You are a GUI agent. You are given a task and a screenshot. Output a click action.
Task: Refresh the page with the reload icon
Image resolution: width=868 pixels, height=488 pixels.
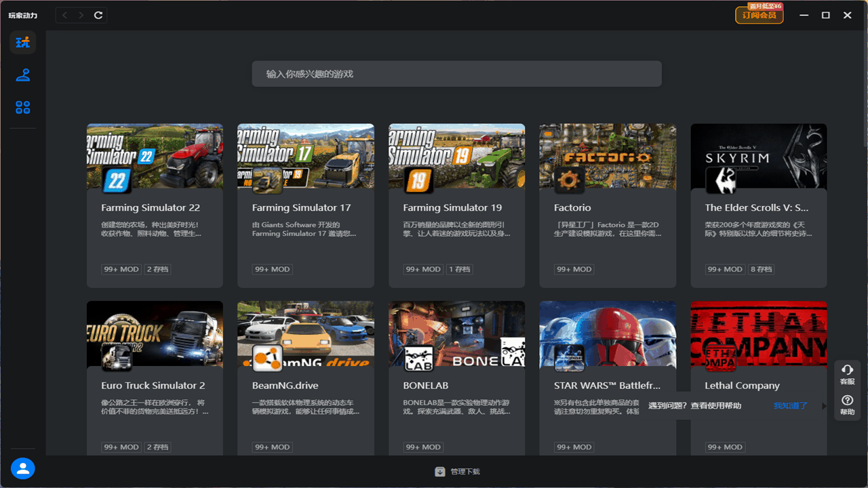tap(98, 15)
